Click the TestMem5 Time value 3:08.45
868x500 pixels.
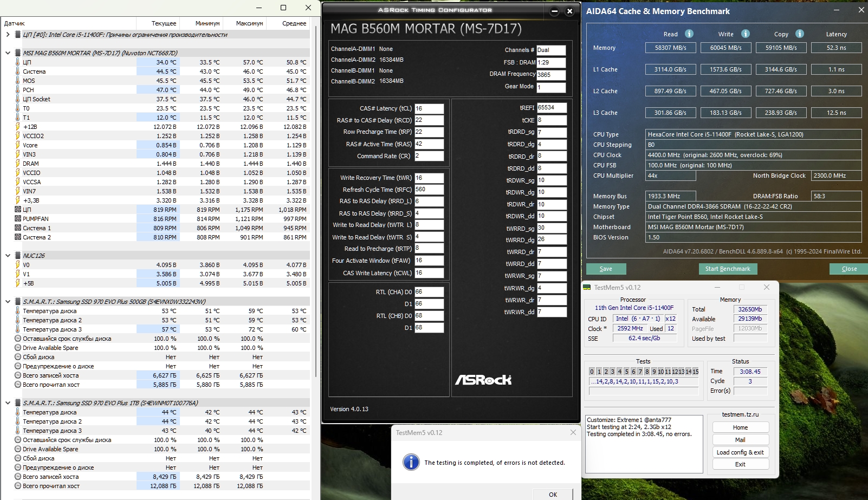coord(750,372)
